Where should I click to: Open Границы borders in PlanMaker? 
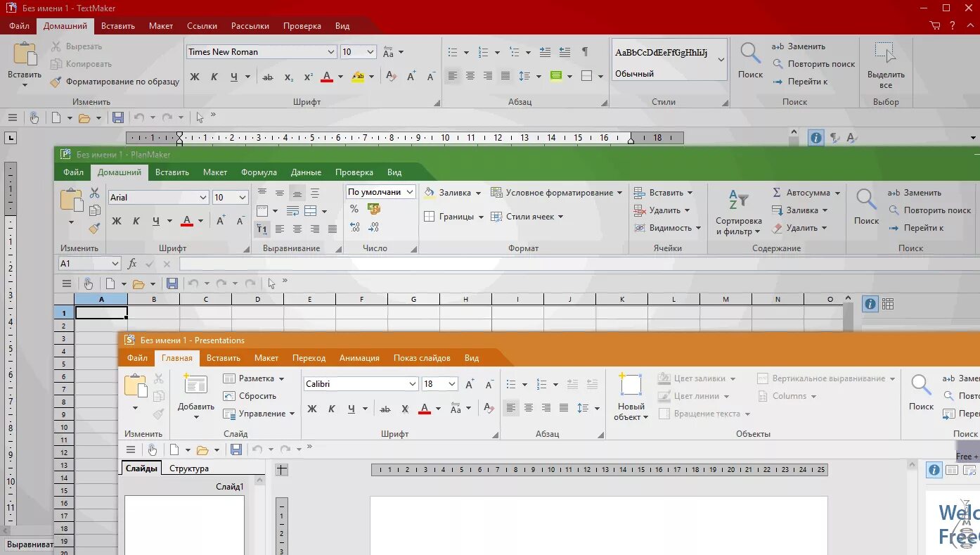click(453, 217)
